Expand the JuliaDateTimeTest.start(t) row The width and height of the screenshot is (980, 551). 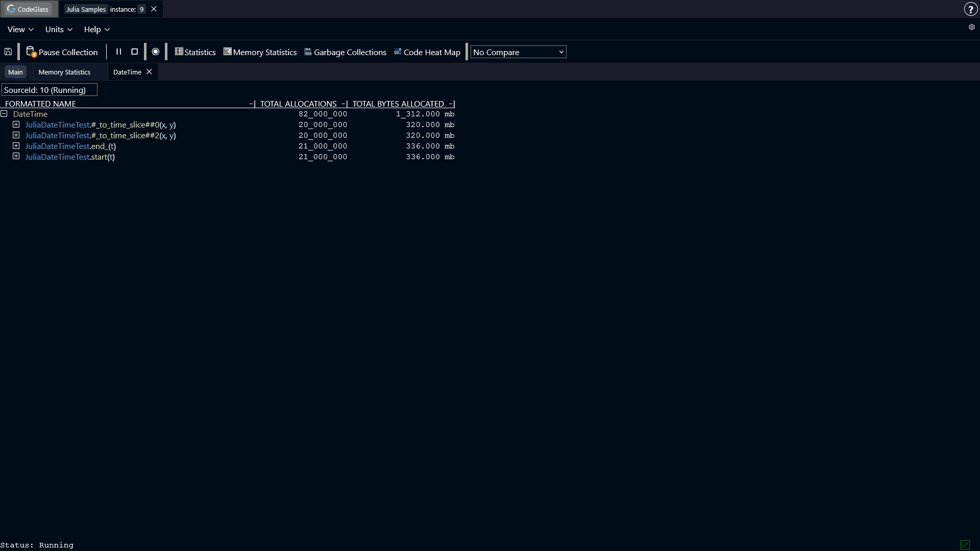(x=16, y=157)
